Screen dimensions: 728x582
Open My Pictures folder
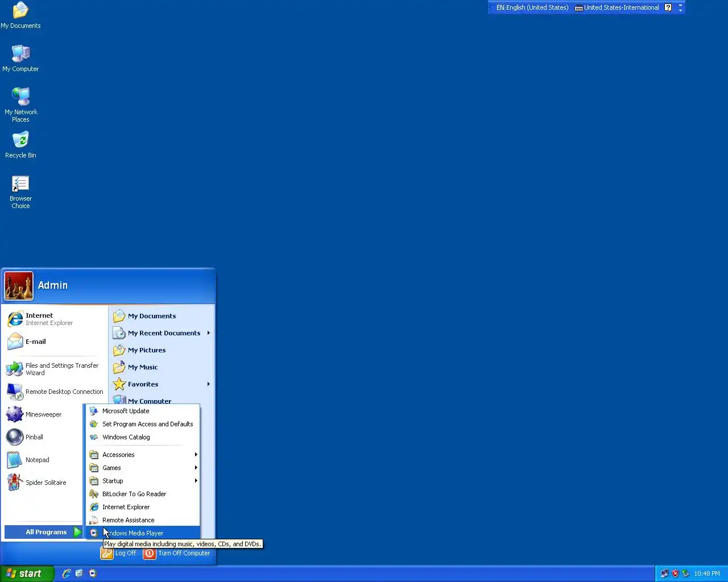[162, 350]
